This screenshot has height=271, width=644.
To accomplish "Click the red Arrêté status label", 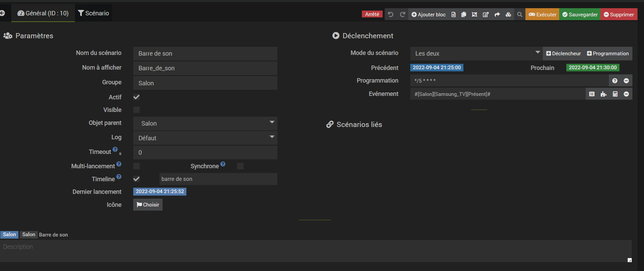I will tap(372, 14).
